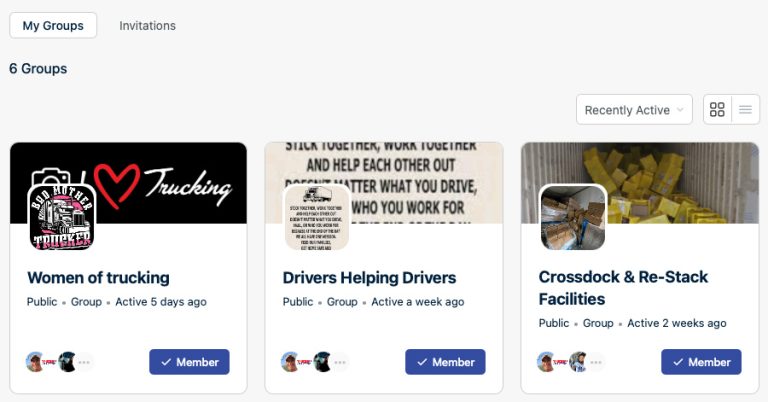Show more members of Women of trucking

click(x=84, y=362)
